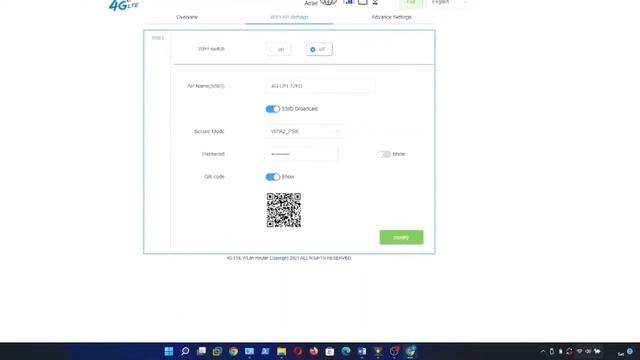This screenshot has height=360, width=640.
Task: Open Task View on the taskbar
Action: point(201,351)
